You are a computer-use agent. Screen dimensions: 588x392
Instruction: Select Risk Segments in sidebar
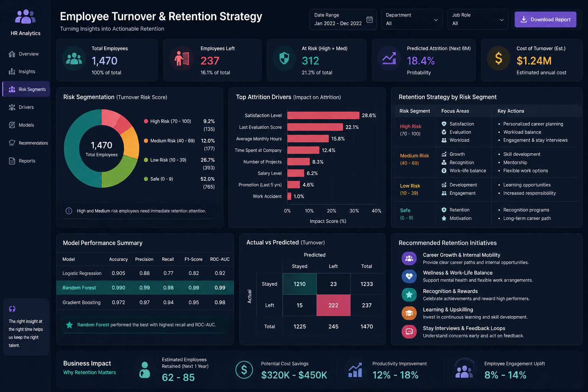point(26,89)
